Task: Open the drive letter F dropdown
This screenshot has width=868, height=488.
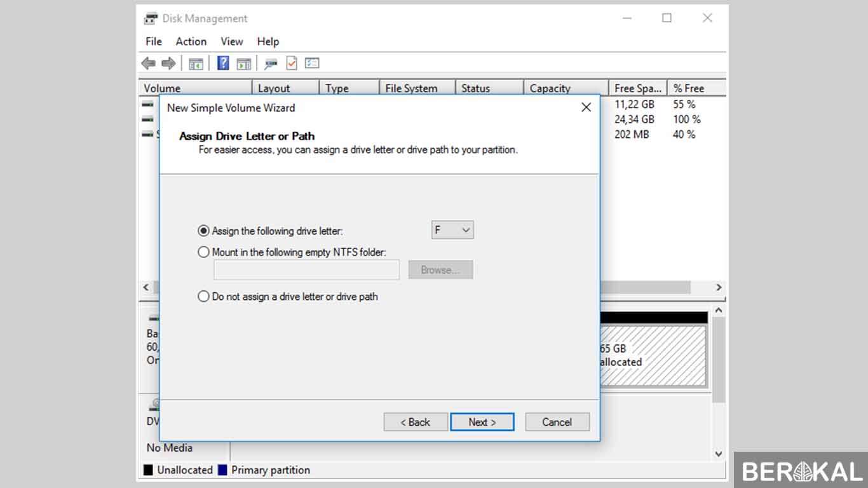Action: pos(452,230)
